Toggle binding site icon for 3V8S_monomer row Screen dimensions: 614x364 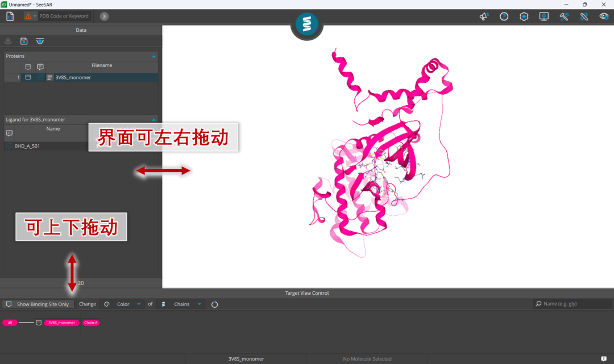coord(28,77)
